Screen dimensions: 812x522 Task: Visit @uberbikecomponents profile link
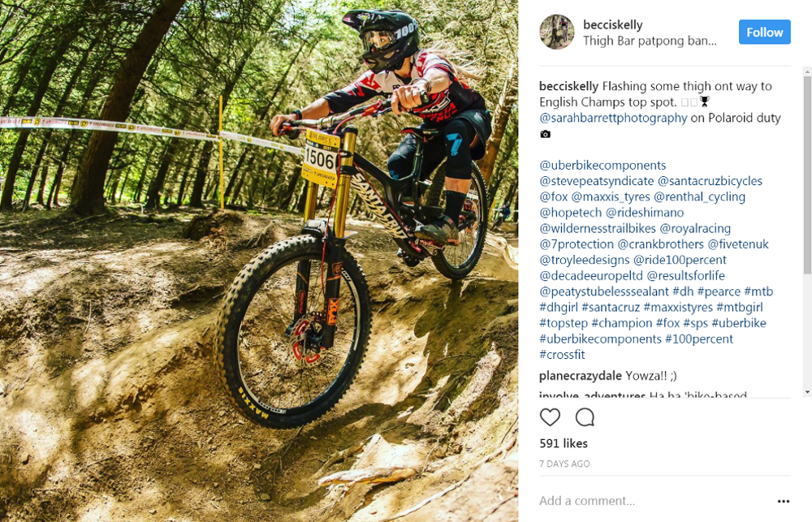[x=603, y=165]
